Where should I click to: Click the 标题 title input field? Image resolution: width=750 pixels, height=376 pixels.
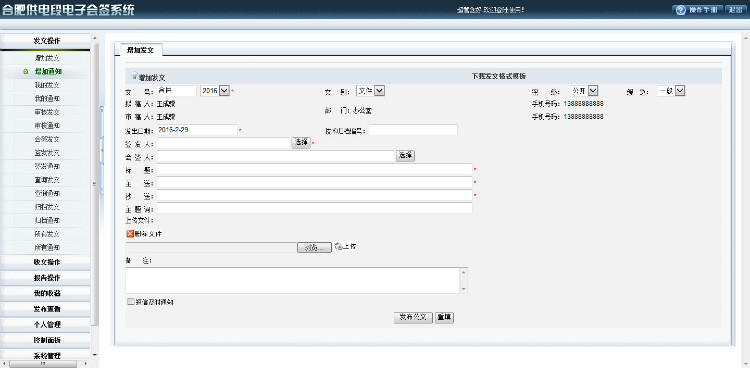[x=315, y=169]
